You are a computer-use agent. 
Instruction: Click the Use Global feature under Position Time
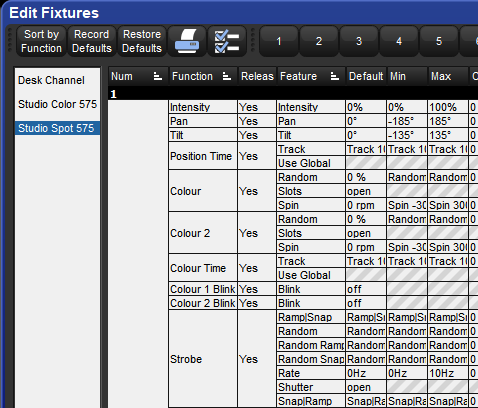tap(311, 163)
